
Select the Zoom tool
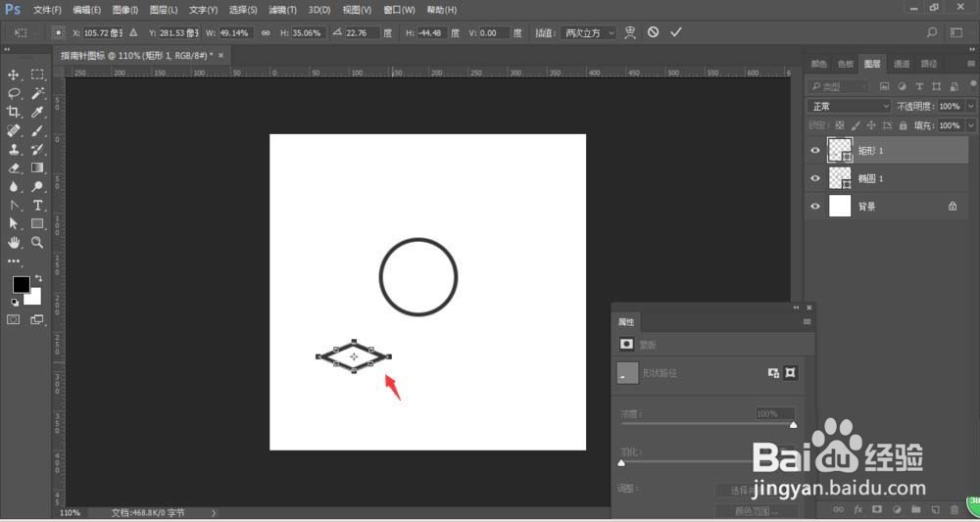[x=37, y=242]
